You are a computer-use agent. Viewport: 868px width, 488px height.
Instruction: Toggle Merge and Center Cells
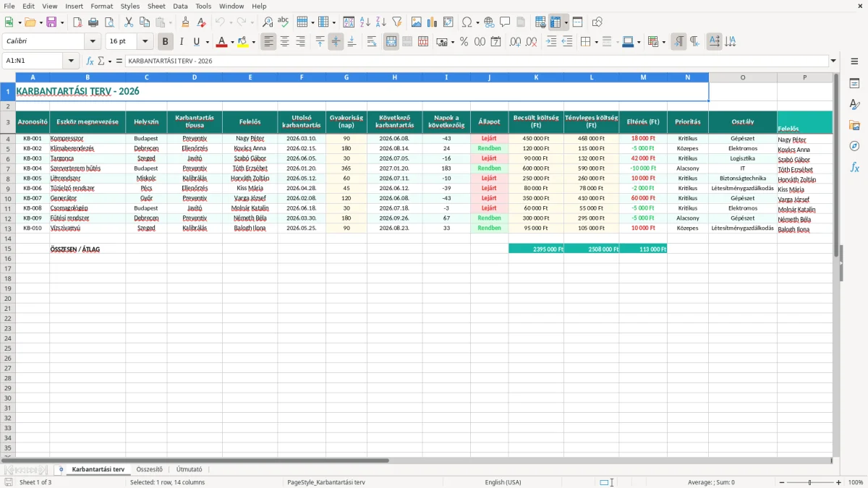(x=391, y=42)
